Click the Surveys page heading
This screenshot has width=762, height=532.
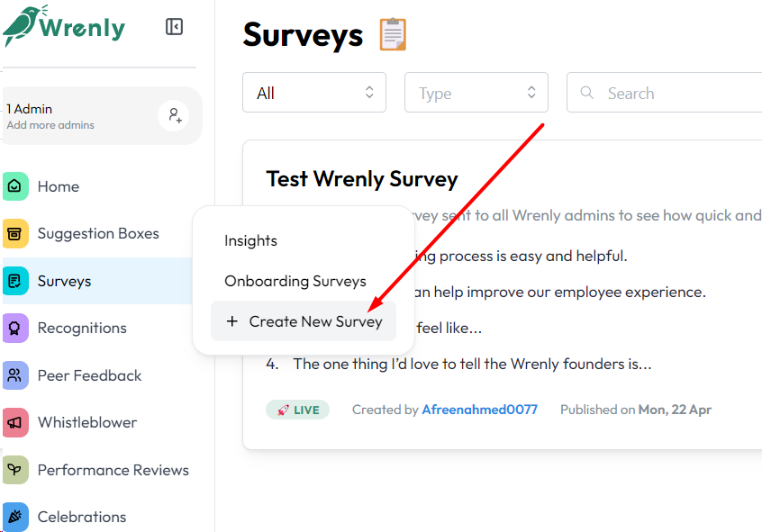click(303, 35)
